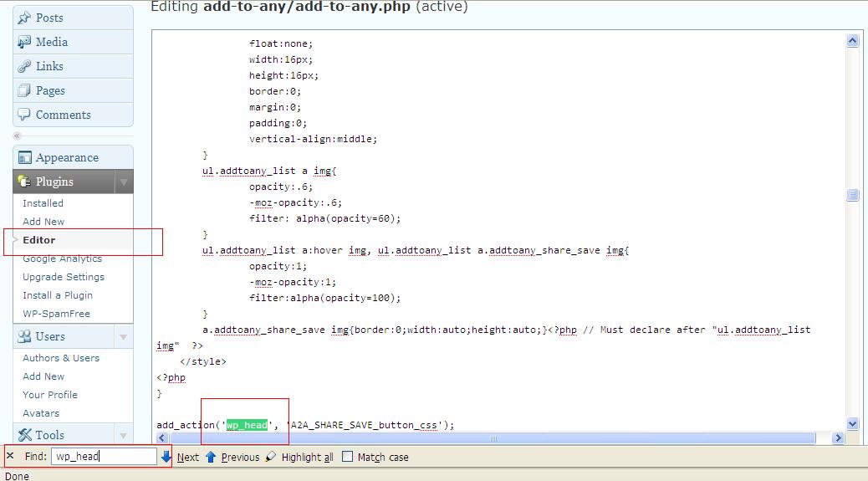This screenshot has width=868, height=481.
Task: Click the Highlight all marker icon
Action: click(271, 457)
